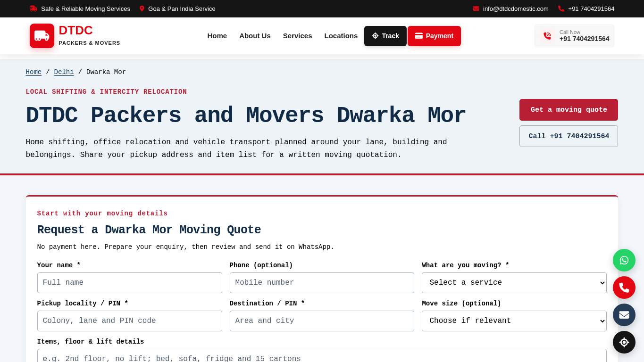Focus the 'Your name' Full name field
Viewport: 644px width, 362px height.
130,283
